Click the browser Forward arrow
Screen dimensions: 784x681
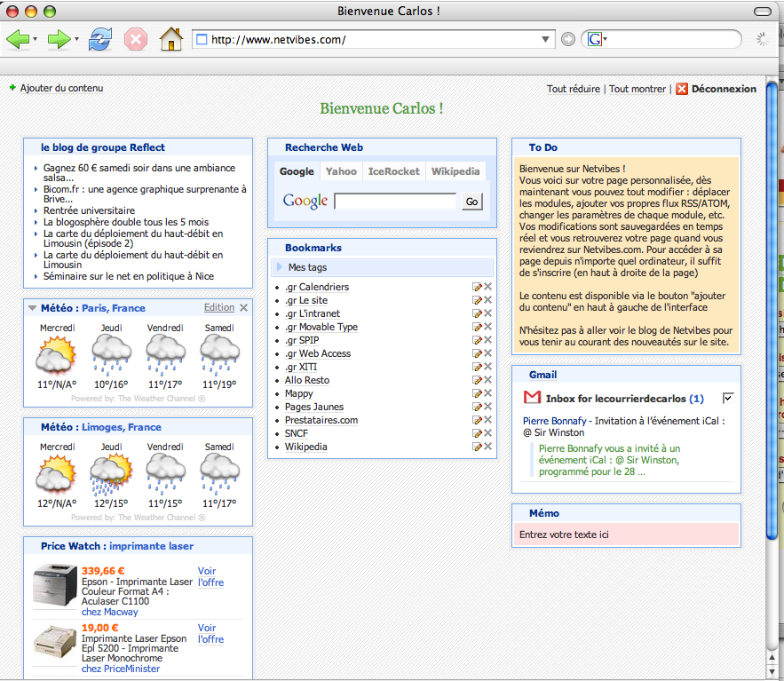click(59, 39)
